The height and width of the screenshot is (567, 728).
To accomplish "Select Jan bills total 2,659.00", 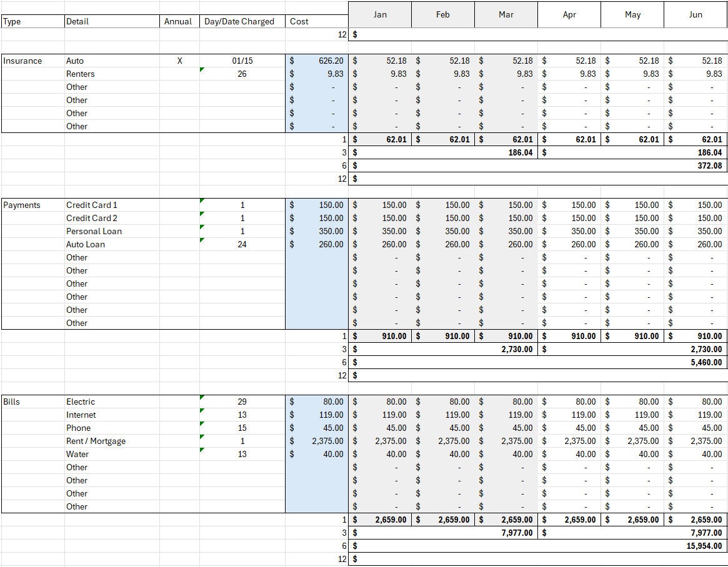I will [x=380, y=520].
